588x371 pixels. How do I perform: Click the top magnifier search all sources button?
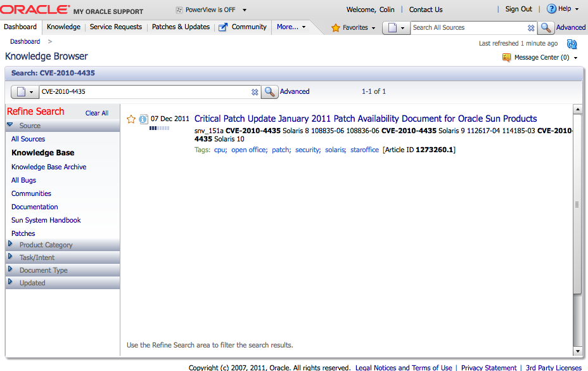[546, 27]
